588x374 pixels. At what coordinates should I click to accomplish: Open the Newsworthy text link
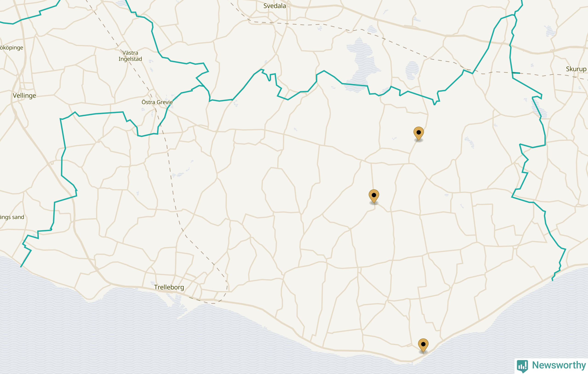click(559, 365)
